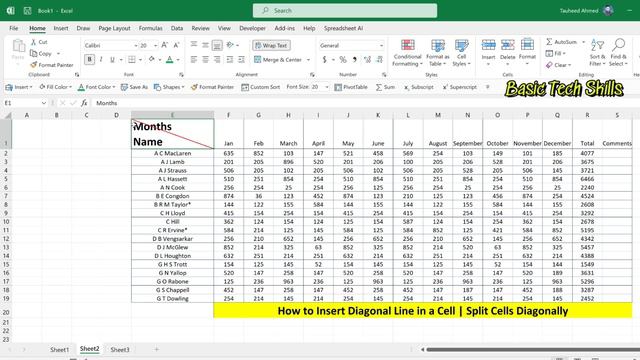The height and width of the screenshot is (360, 640).
Task: Open the Borders icon in Font group
Action: (x=131, y=60)
